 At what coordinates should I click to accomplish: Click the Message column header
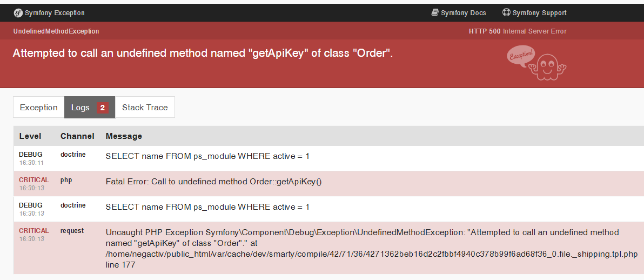(x=124, y=136)
